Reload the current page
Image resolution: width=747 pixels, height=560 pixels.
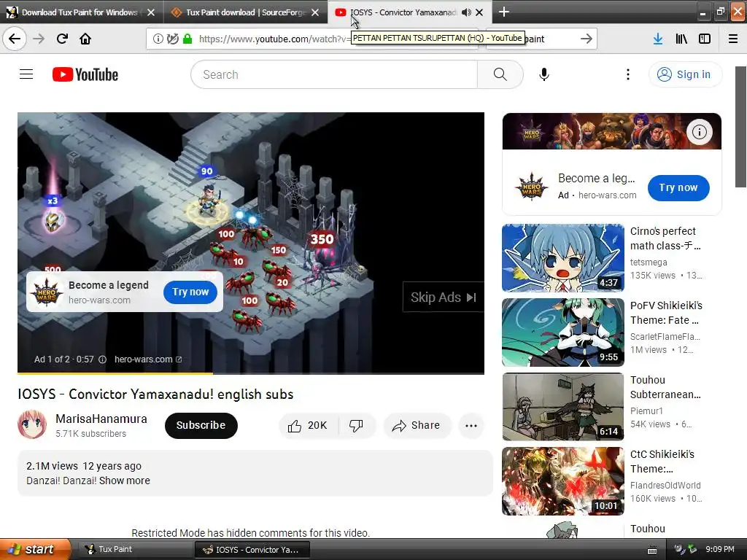pos(62,39)
